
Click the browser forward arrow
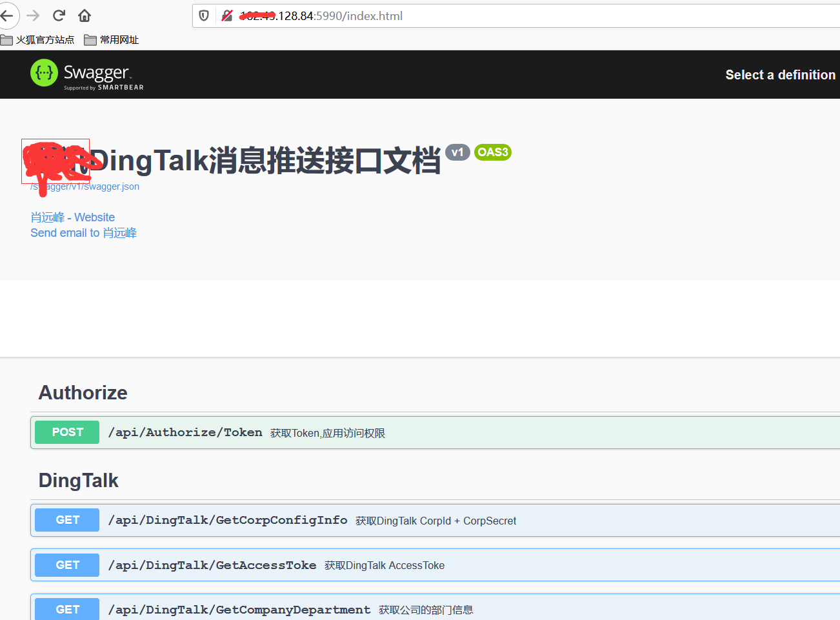34,15
